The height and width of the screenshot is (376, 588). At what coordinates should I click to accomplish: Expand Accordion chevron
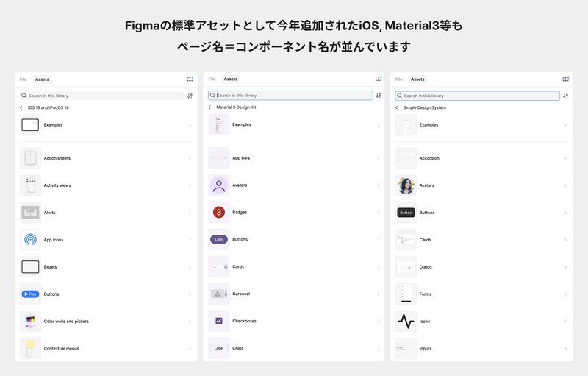click(565, 158)
